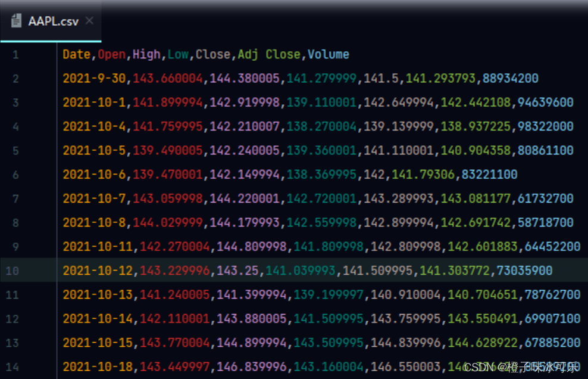
Task: Click low value 139.199997
Action: click(x=329, y=295)
